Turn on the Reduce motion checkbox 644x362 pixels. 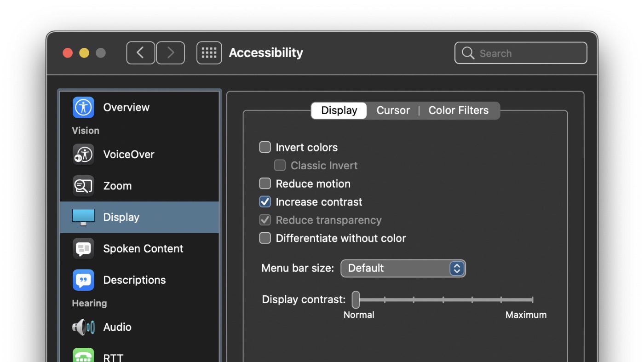coord(265,184)
